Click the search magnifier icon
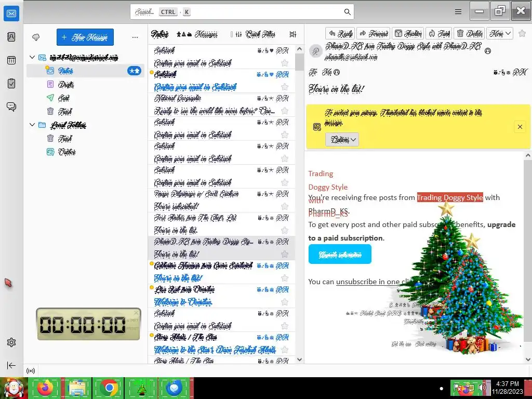The image size is (532, 399). point(347,12)
